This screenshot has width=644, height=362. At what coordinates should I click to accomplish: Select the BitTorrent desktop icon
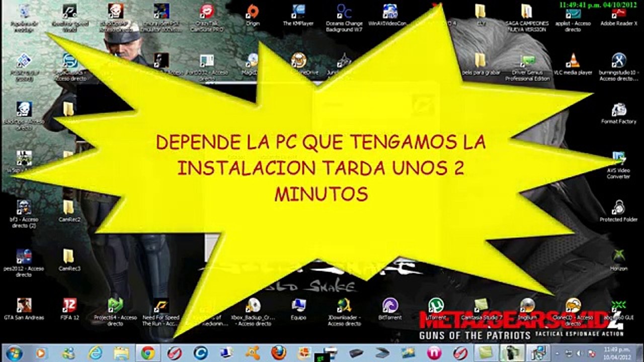390,309
